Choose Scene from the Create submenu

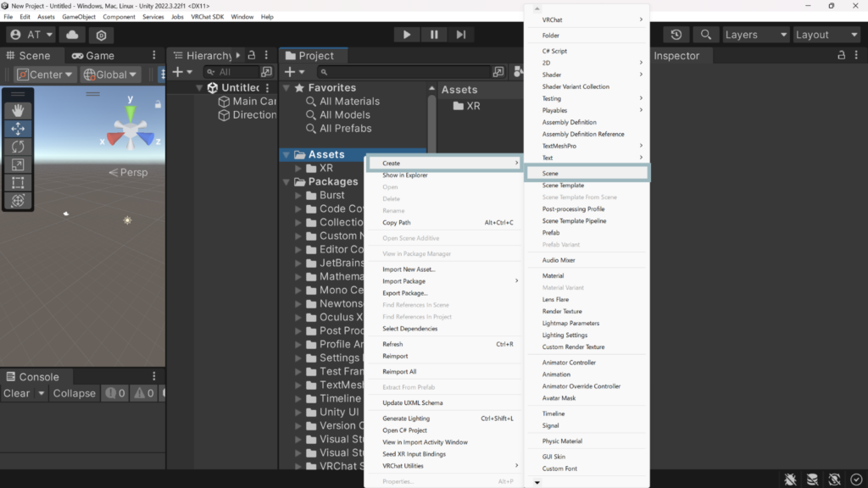click(551, 174)
